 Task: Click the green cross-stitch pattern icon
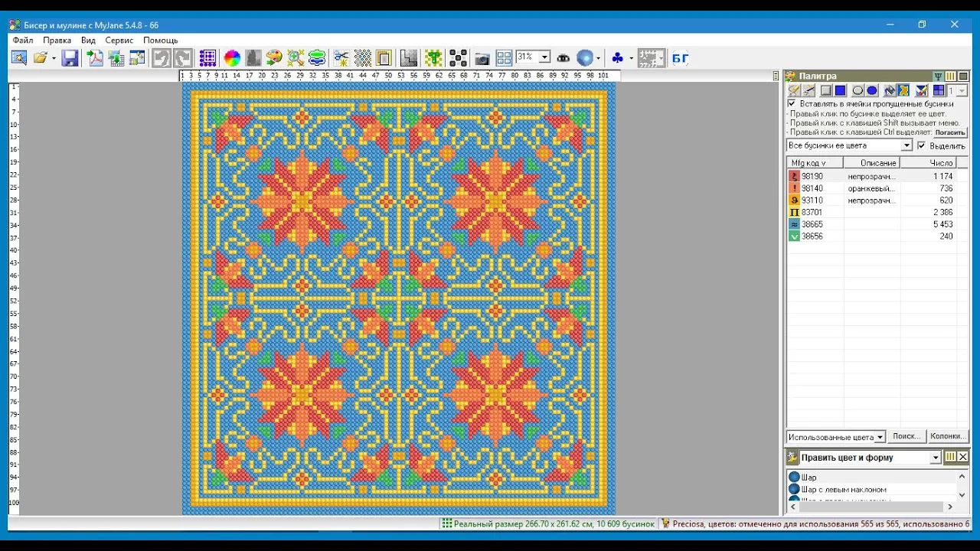point(433,57)
